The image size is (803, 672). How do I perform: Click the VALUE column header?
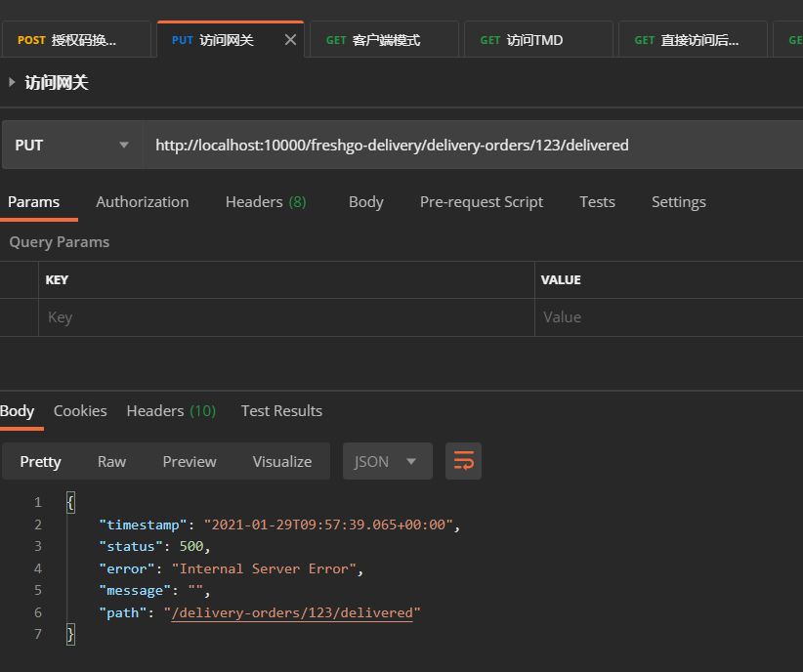tap(561, 279)
